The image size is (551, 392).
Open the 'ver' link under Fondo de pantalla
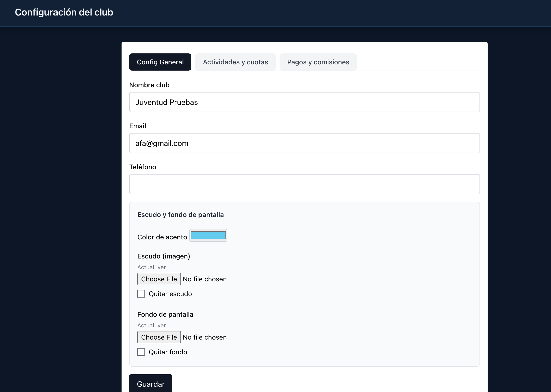[x=162, y=325]
